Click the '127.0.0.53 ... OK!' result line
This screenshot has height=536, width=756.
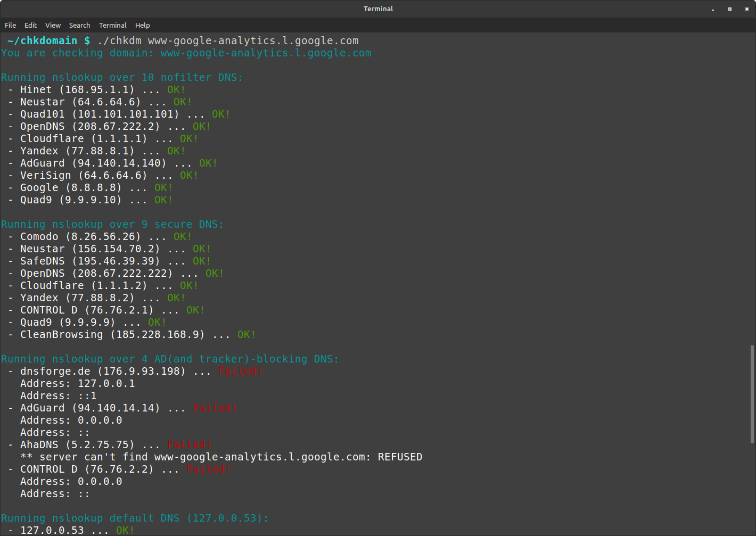coord(71,530)
